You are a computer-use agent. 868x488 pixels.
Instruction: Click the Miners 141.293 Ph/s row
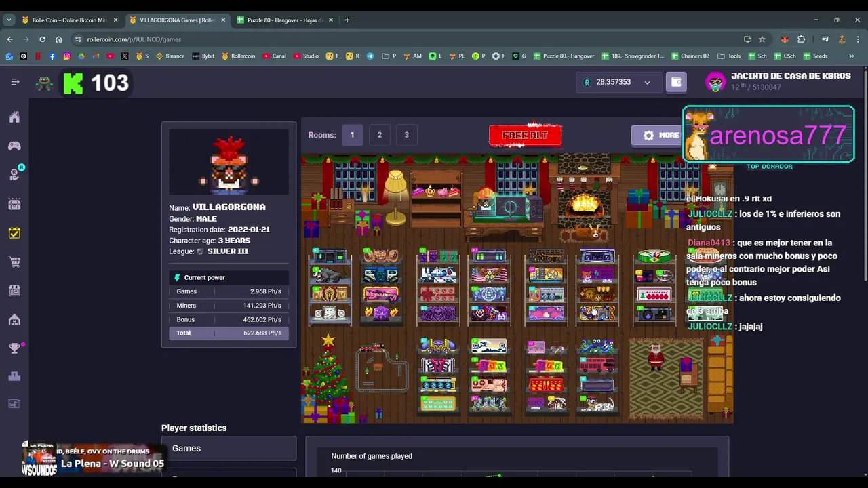[x=229, y=306]
